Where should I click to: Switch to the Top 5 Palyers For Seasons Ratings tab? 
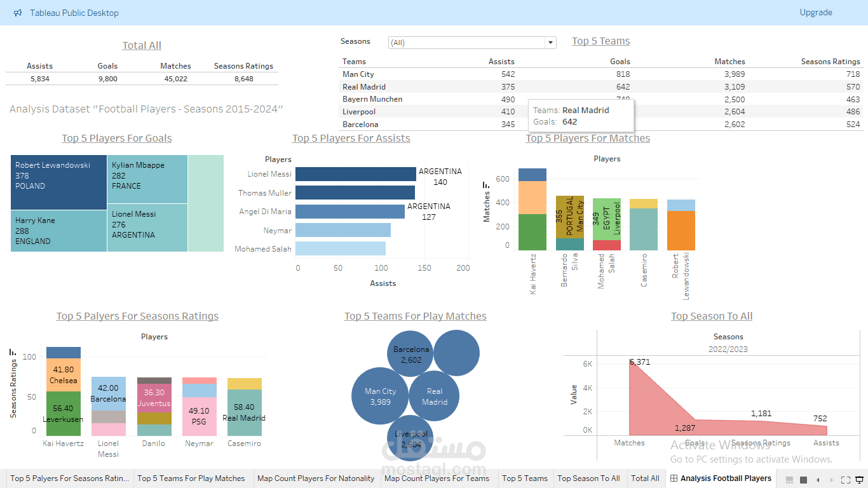click(x=69, y=478)
